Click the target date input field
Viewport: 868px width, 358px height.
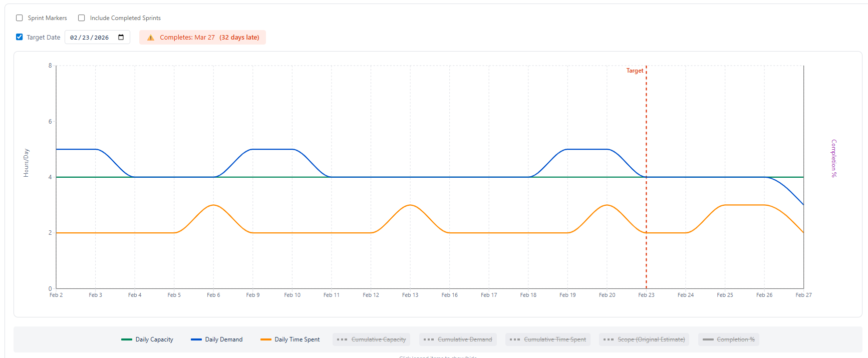pyautogui.click(x=90, y=38)
